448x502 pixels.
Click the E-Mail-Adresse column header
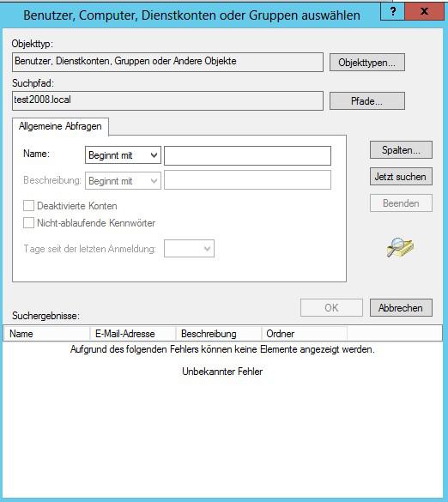tap(133, 334)
